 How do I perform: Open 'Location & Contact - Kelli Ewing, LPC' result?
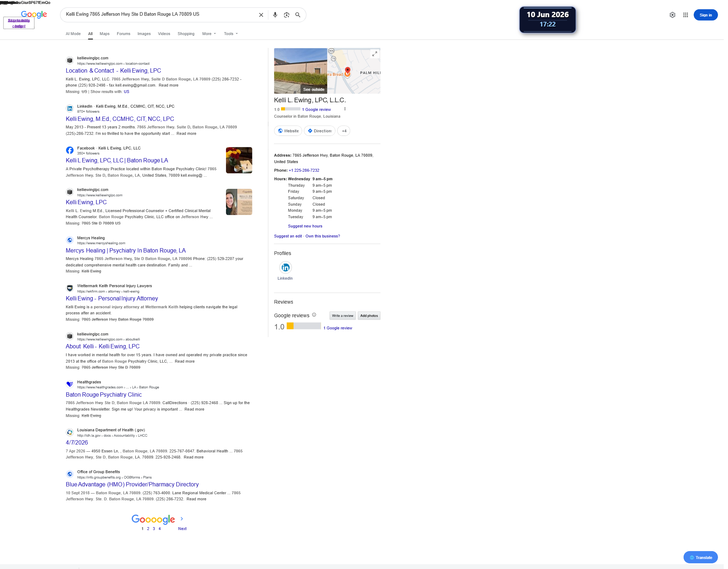click(x=113, y=70)
